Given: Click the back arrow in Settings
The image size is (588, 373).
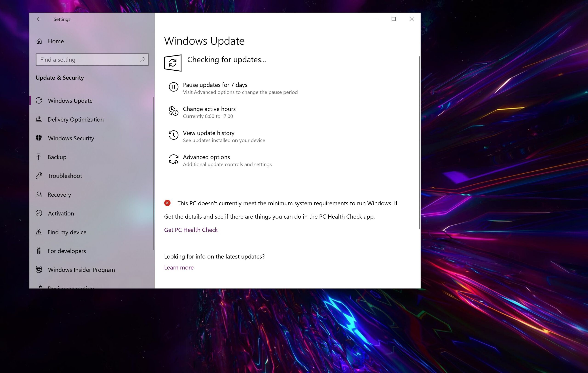Looking at the screenshot, I should pos(39,19).
